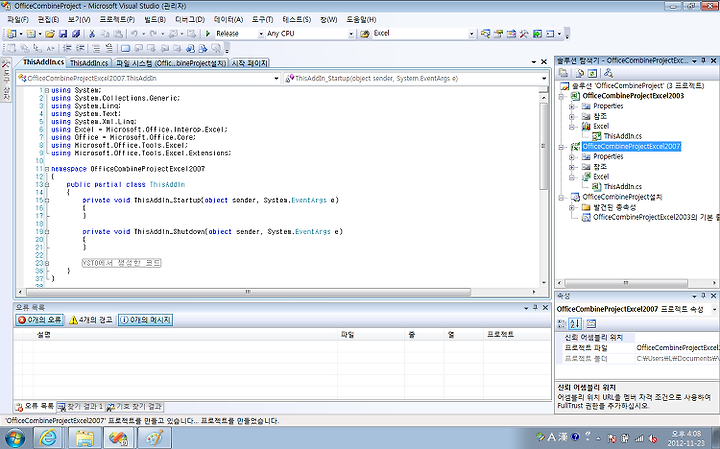Image resolution: width=720 pixels, height=449 pixels.
Task: Cut selection using the scissors icon
Action: coord(92,34)
